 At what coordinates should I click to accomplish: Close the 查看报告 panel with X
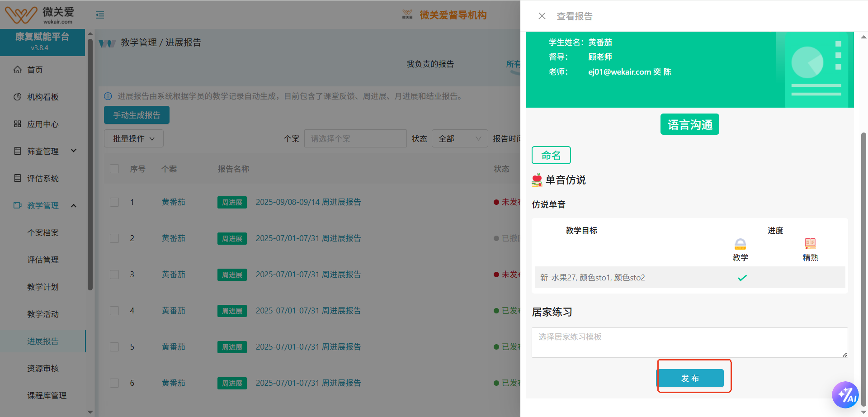[x=542, y=16]
